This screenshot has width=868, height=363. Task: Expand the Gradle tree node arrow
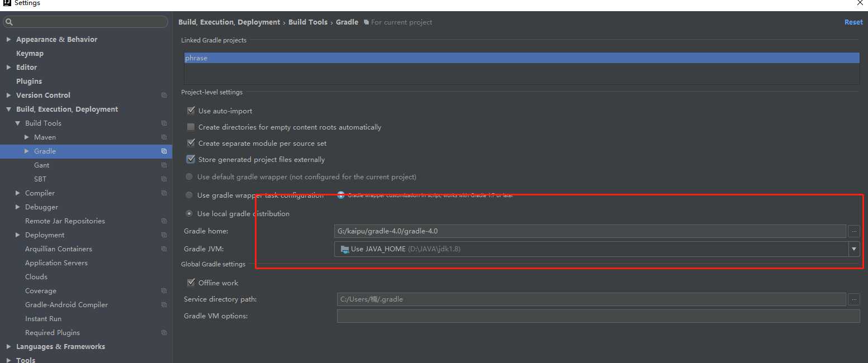pyautogui.click(x=26, y=151)
